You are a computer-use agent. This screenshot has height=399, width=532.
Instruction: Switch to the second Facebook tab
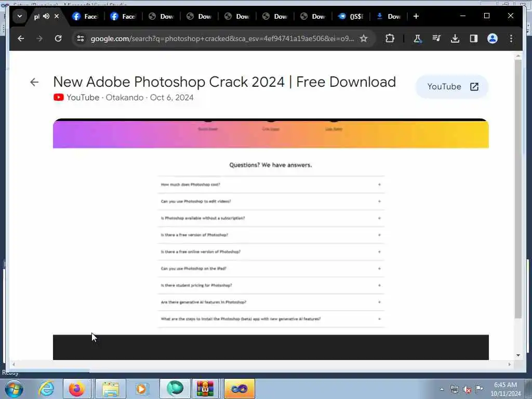(123, 16)
